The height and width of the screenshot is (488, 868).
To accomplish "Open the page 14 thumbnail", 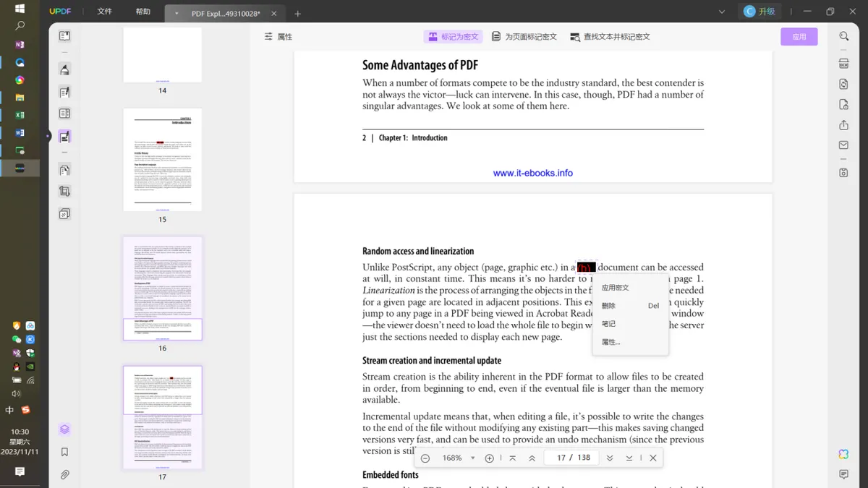I will tap(162, 55).
